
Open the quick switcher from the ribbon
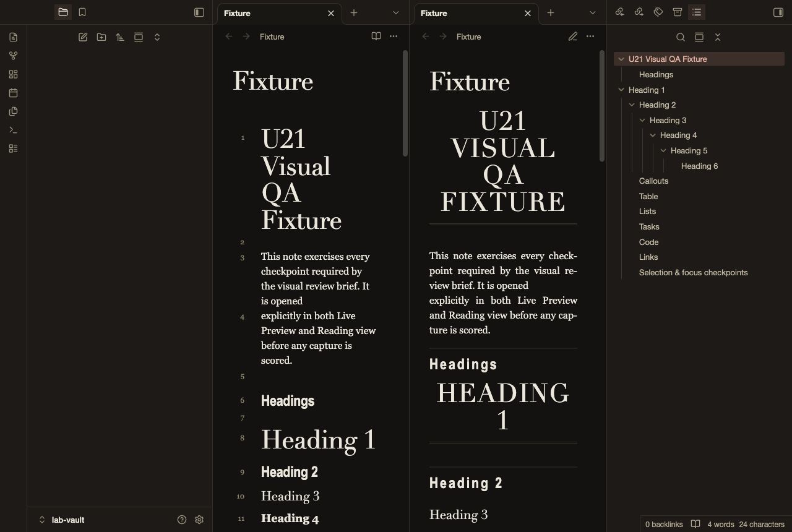[14, 37]
